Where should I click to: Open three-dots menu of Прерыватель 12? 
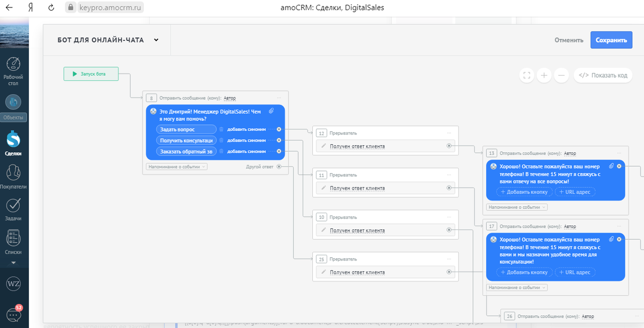tap(449, 133)
